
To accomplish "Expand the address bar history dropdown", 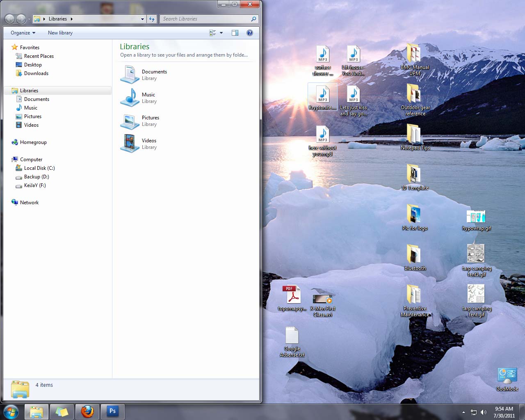I will [142, 19].
